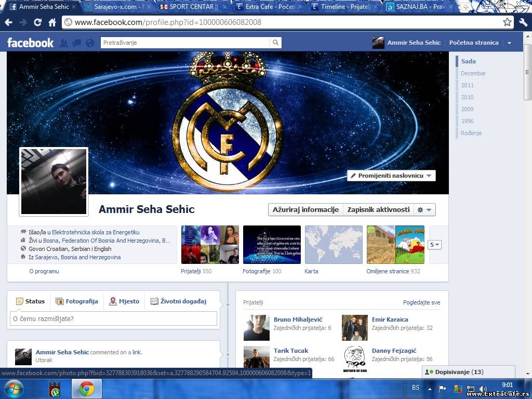
Task: Click the Ažuriraj informacije button
Action: [305, 210]
